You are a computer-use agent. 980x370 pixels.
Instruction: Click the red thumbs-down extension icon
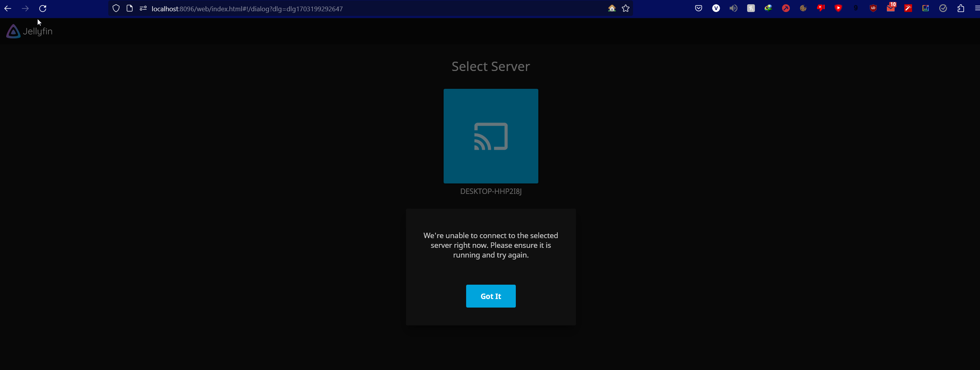click(x=821, y=9)
